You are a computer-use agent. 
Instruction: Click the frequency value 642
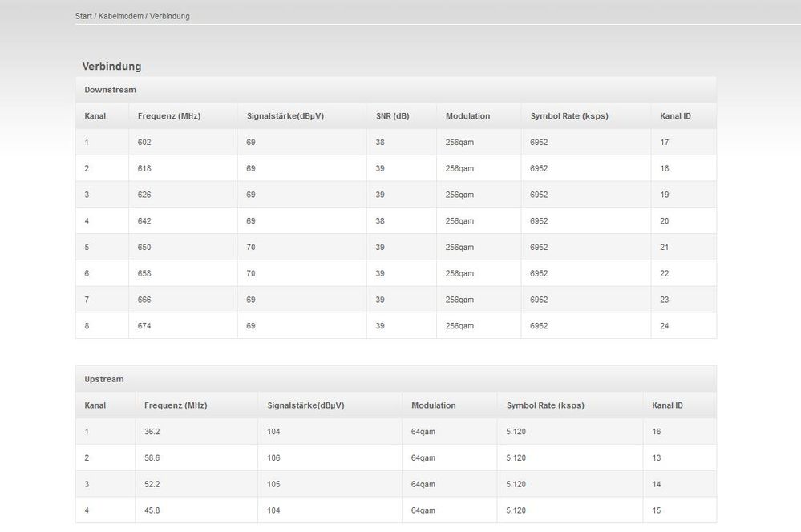coord(144,221)
